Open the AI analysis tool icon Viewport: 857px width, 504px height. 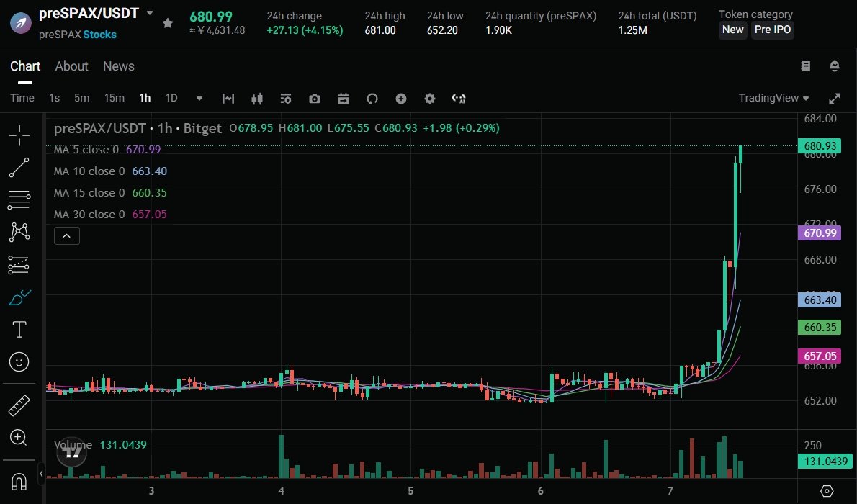pos(459,99)
